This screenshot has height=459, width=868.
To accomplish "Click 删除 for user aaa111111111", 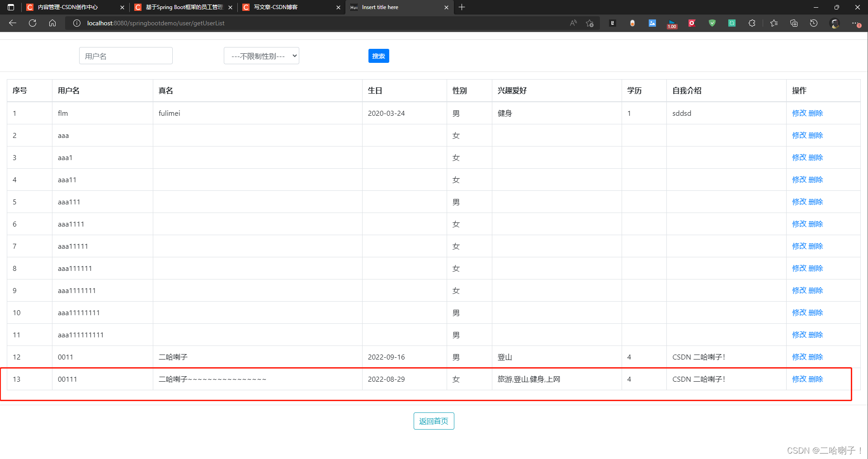I will pos(816,335).
